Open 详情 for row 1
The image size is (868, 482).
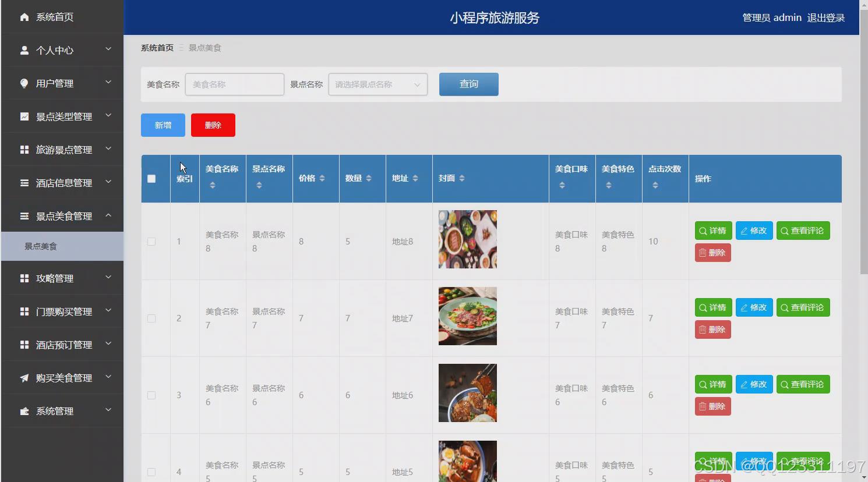tap(713, 231)
